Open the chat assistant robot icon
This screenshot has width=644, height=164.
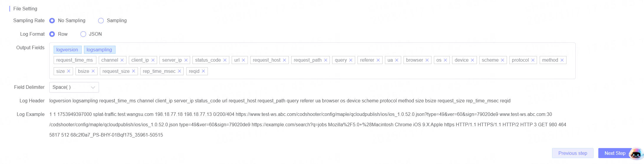click(636, 154)
